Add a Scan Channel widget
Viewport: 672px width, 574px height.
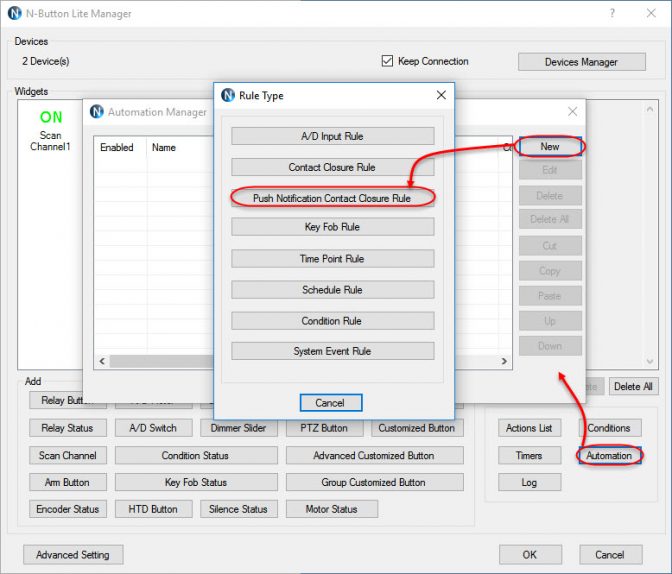(67, 455)
